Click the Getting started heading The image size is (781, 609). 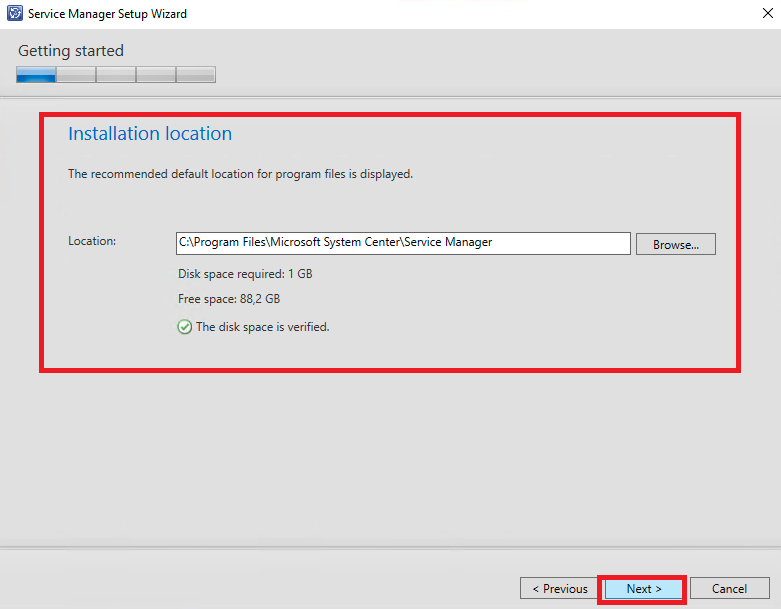71,51
